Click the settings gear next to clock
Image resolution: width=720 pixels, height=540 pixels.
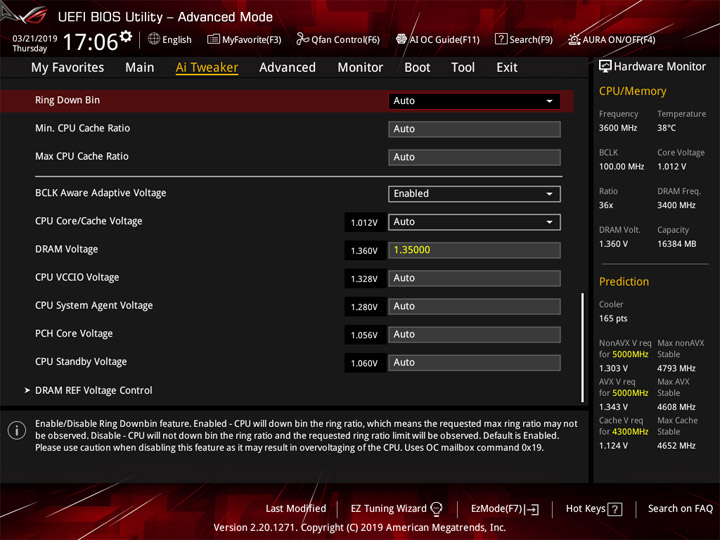pyautogui.click(x=125, y=37)
